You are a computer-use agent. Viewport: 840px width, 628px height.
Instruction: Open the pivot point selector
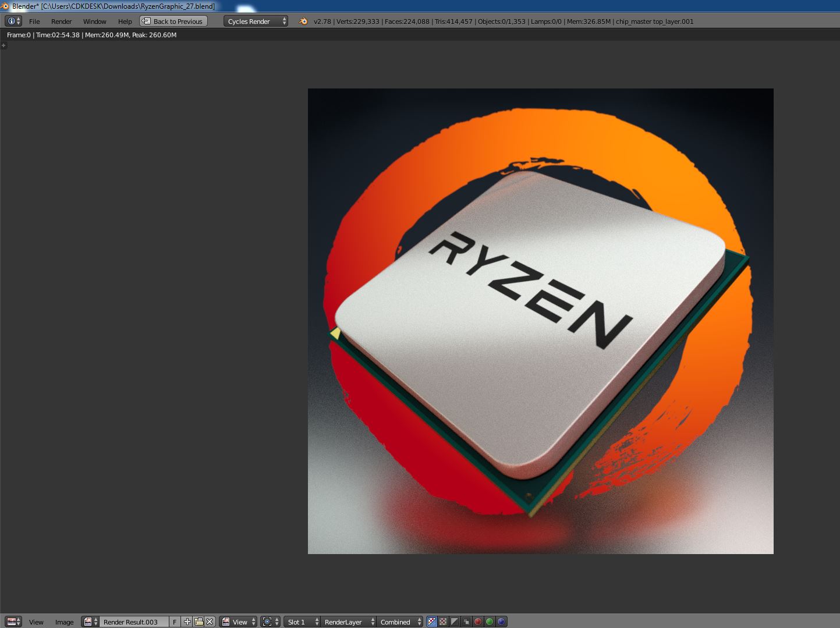(271, 622)
